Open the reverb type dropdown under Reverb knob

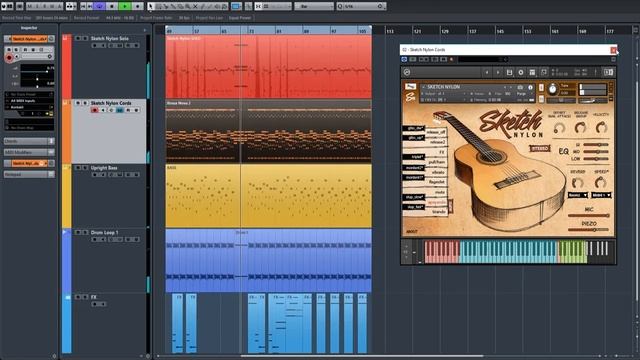578,195
